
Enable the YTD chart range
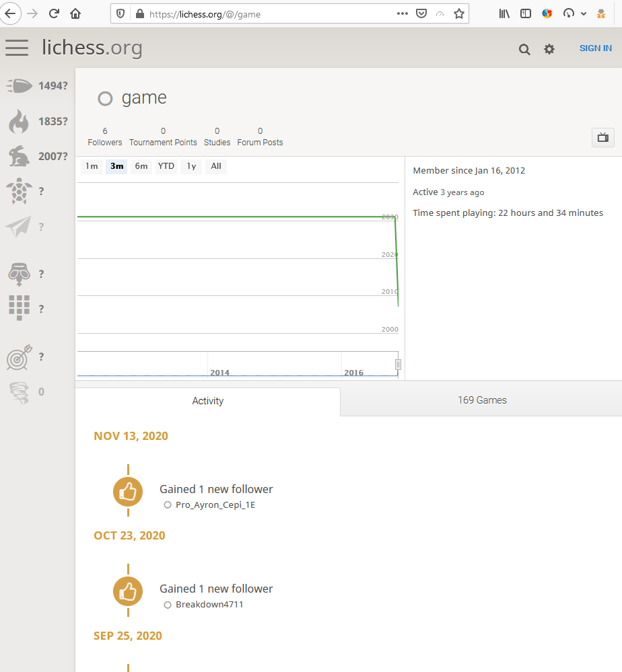[x=166, y=166]
